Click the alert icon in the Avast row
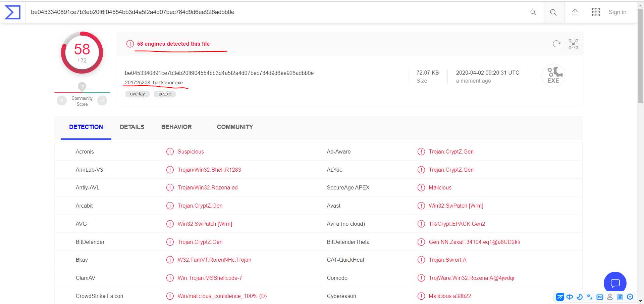This screenshot has height=304, width=644. click(x=421, y=206)
